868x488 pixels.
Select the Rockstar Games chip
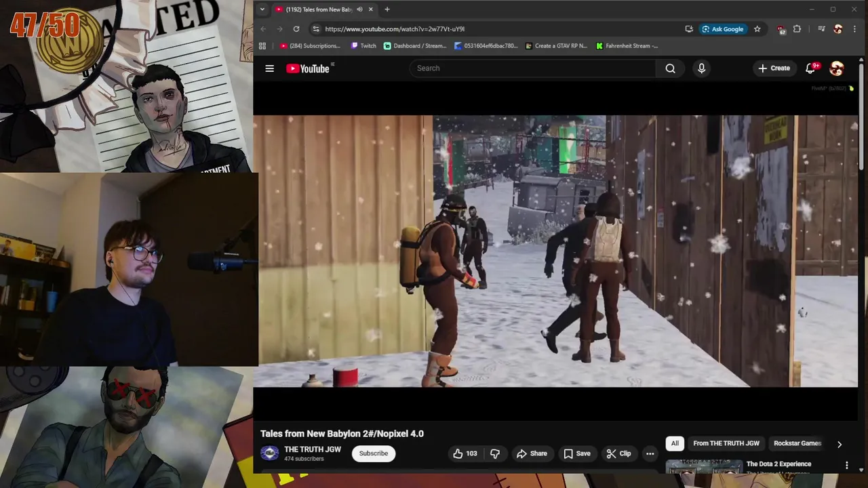(797, 443)
